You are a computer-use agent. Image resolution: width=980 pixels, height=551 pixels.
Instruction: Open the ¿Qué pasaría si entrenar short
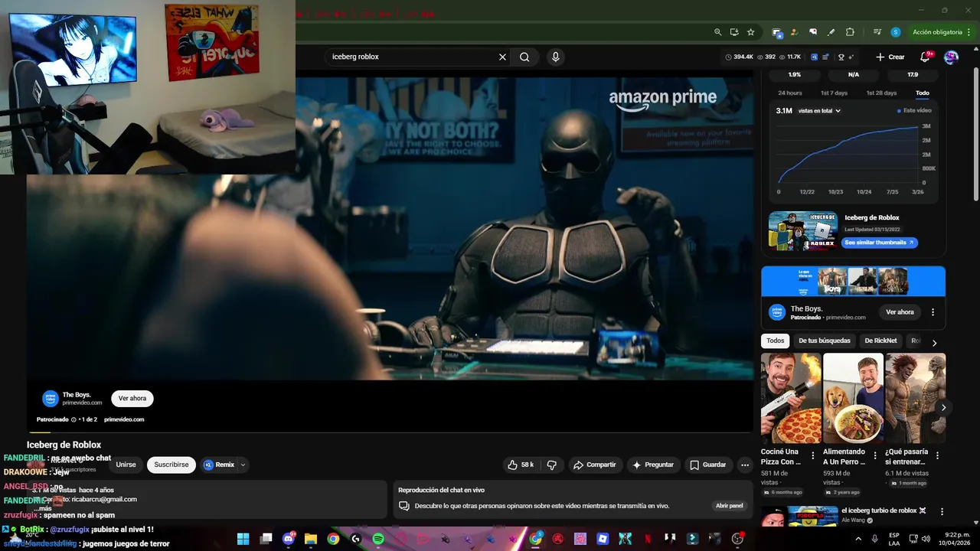click(x=915, y=398)
